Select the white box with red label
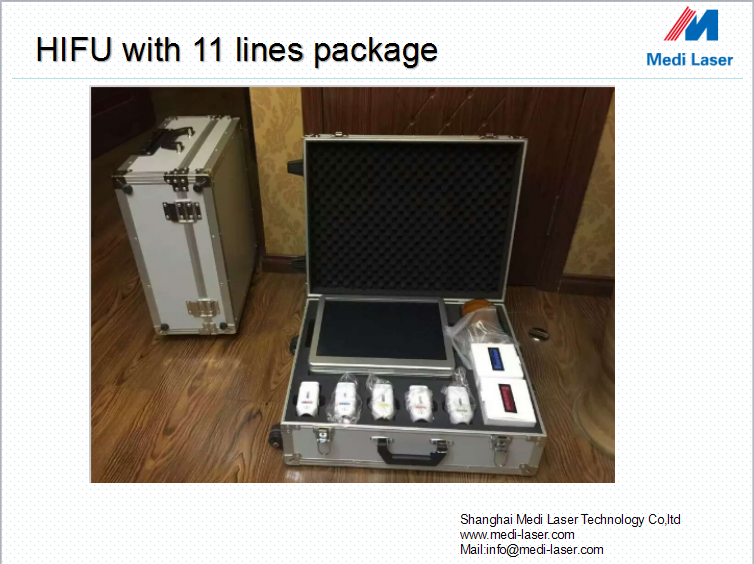Screen dimensions: 754x564 (x=507, y=401)
